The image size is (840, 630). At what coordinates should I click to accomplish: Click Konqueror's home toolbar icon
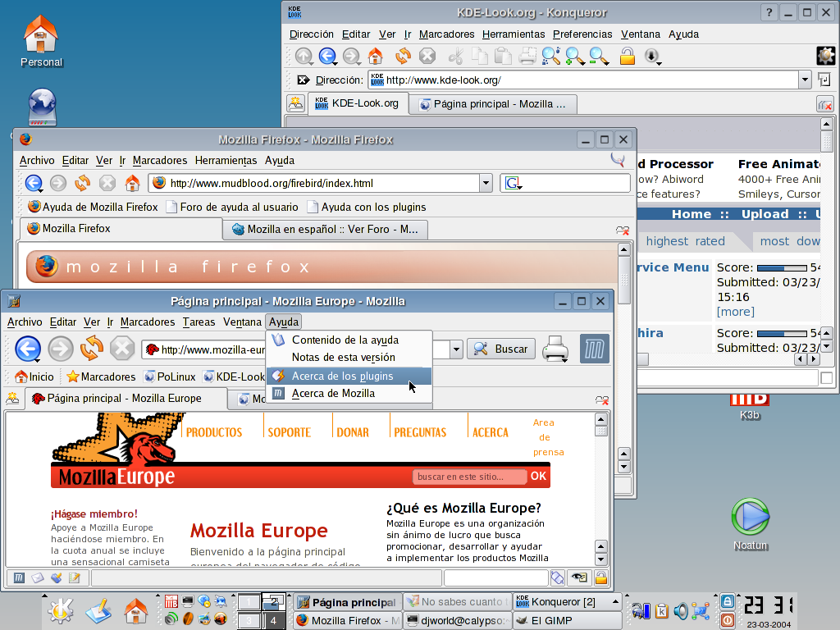pyautogui.click(x=376, y=56)
